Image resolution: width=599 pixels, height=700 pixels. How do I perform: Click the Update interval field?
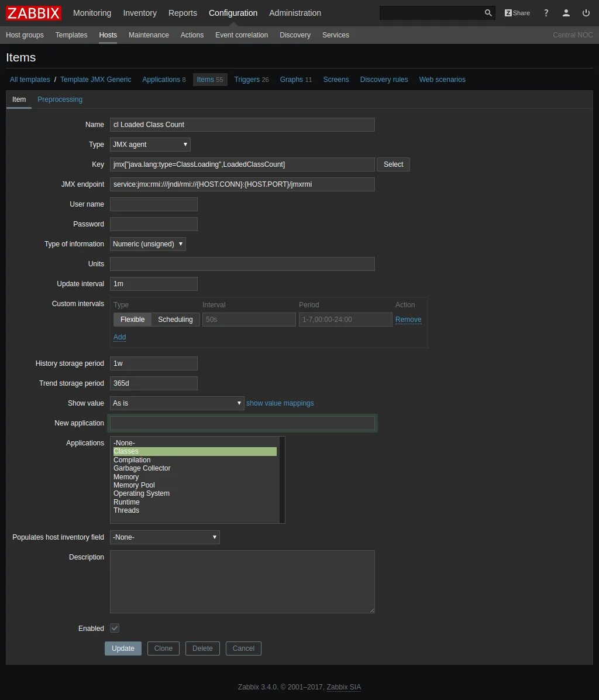click(x=154, y=284)
